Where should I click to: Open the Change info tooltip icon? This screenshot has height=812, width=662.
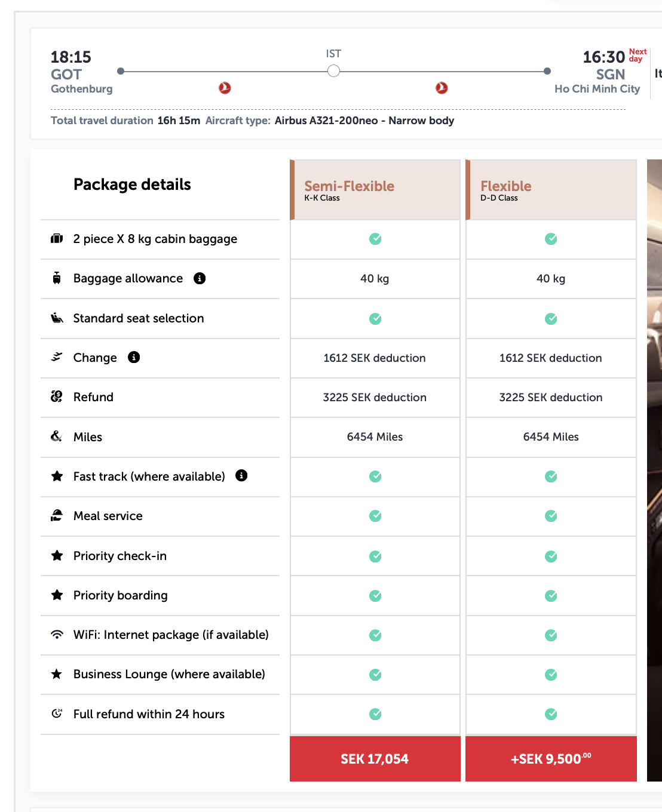[134, 357]
